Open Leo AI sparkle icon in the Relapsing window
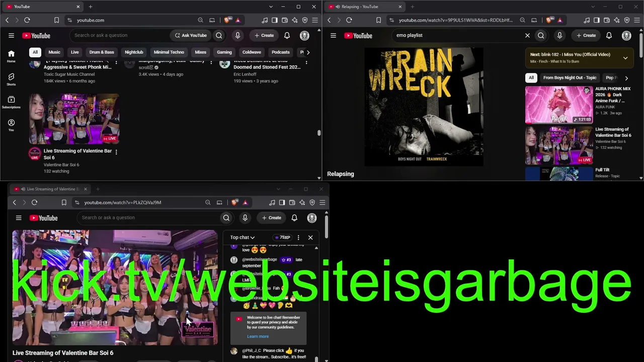644x362 pixels. pyautogui.click(x=617, y=20)
